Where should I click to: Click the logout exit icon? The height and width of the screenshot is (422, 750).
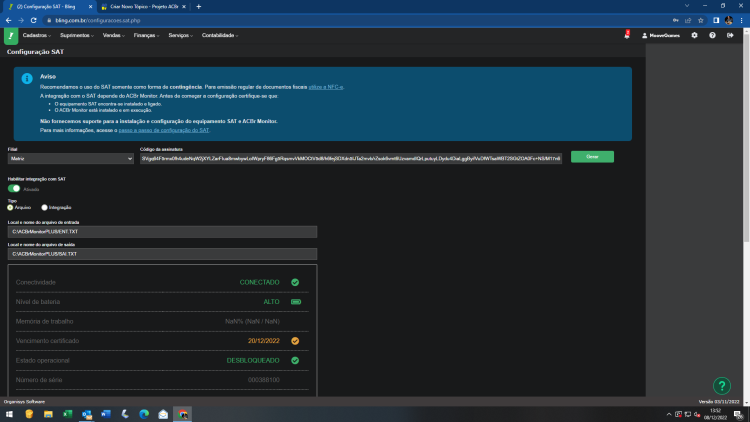[x=730, y=35]
